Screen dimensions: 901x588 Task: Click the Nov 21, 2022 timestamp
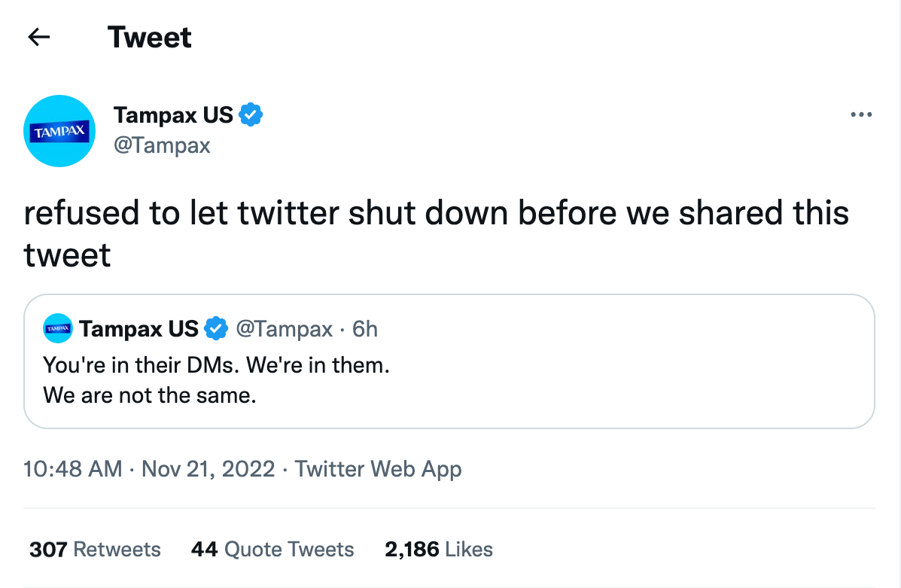tap(208, 468)
